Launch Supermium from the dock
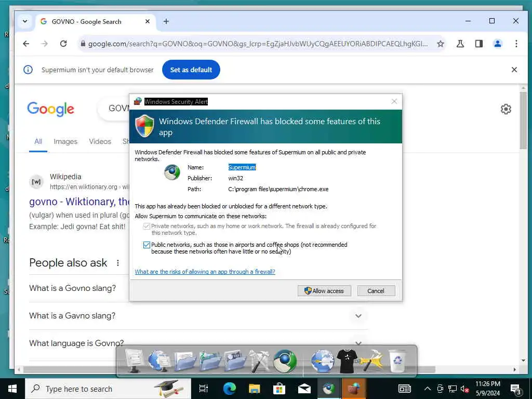This screenshot has width=532, height=399. click(x=284, y=361)
